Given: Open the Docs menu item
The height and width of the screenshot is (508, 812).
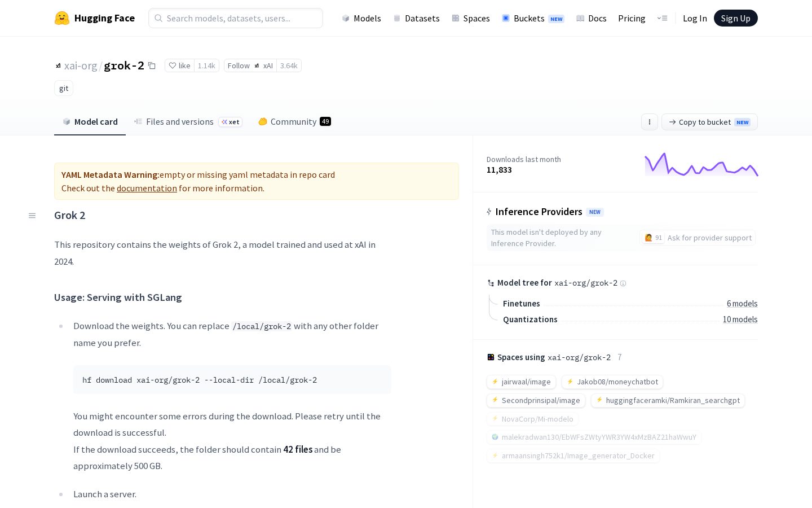Looking at the screenshot, I should click(x=592, y=18).
